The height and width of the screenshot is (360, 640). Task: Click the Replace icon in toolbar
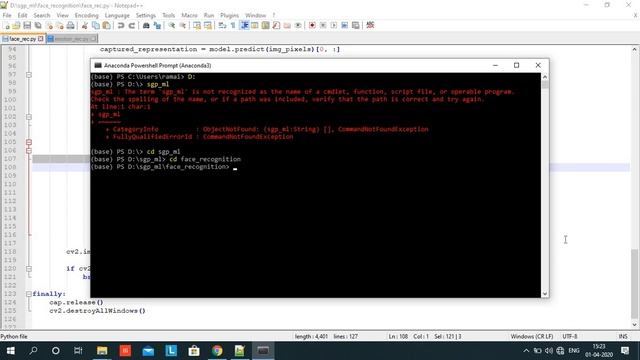tap(157, 25)
